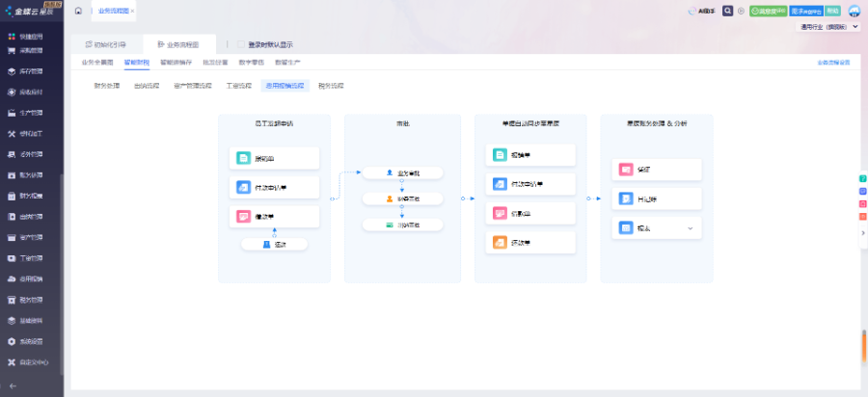Select the 业务流程图 panel tab with flow icon
This screenshot has width=868, height=397.
tap(178, 44)
